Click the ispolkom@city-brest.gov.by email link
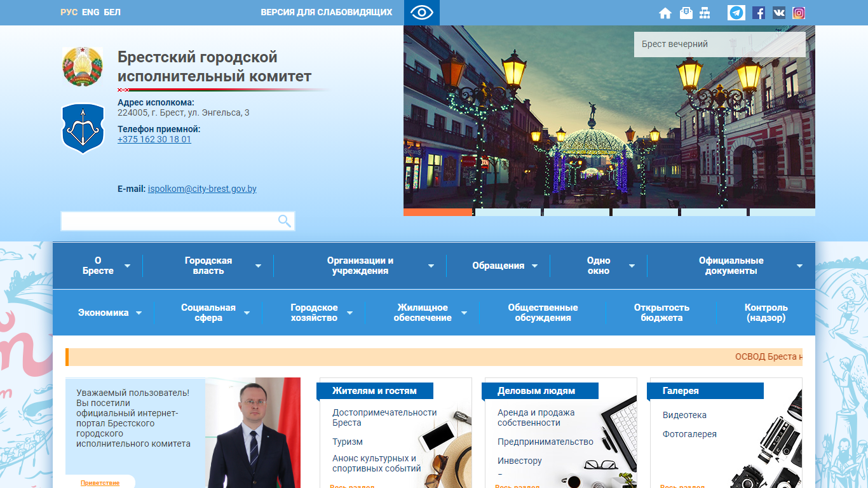This screenshot has width=868, height=488. click(202, 189)
